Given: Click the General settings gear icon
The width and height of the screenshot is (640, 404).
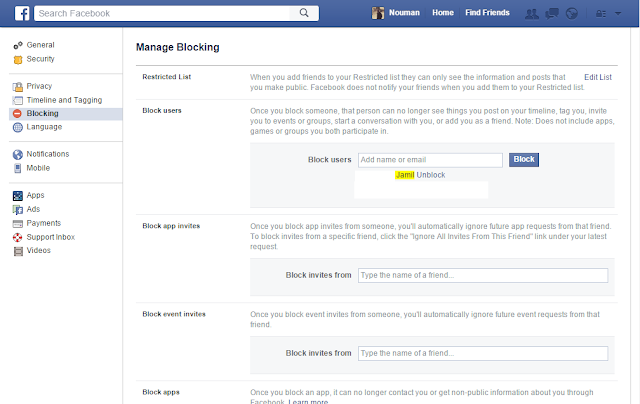Looking at the screenshot, I should [18, 45].
